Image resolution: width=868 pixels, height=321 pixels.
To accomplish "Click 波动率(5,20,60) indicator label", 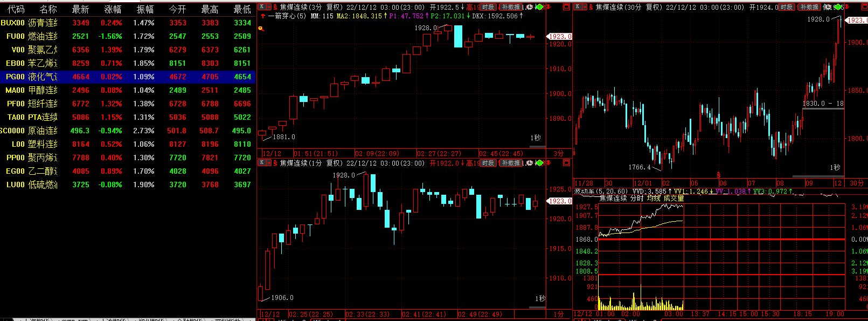I will pyautogui.click(x=601, y=191).
